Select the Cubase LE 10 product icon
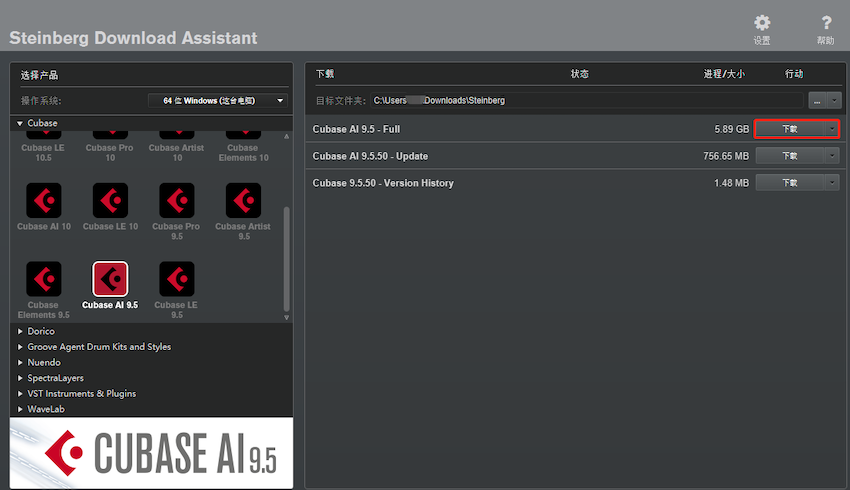 tap(111, 200)
